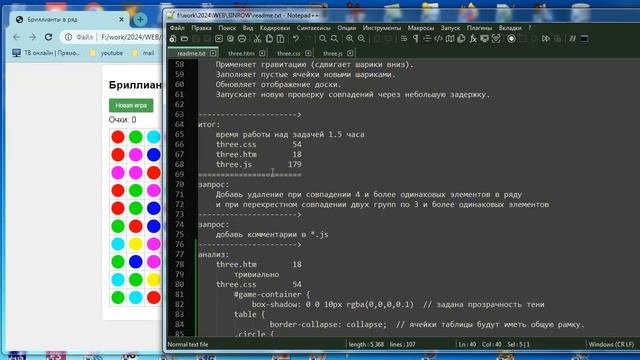Click the Close All toolbar icon

(x=230, y=39)
